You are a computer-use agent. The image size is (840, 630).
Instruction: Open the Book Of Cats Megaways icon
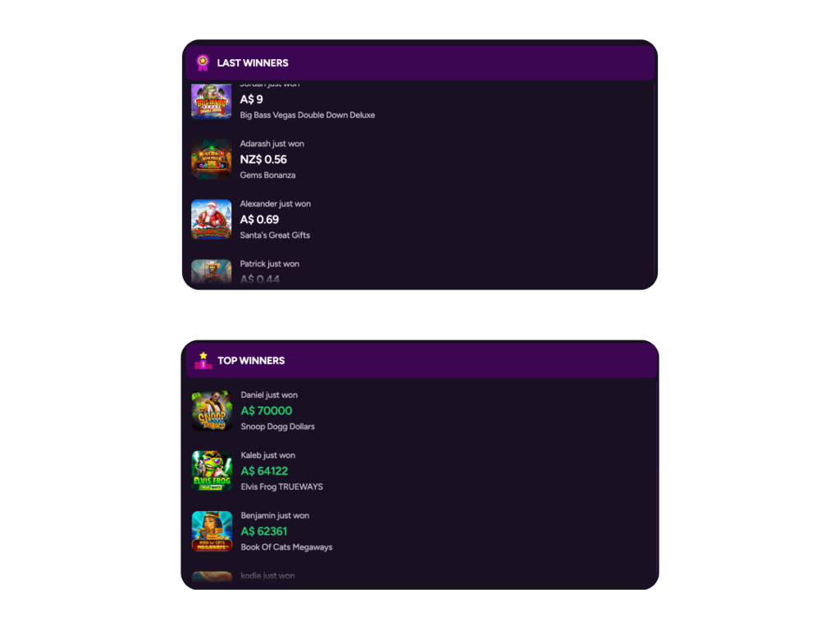(x=212, y=531)
